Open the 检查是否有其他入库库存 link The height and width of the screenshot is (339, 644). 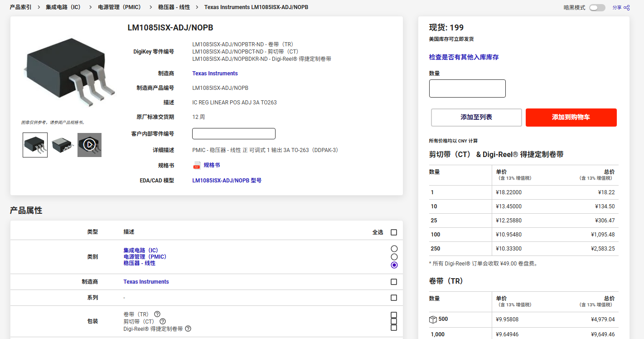[464, 57]
